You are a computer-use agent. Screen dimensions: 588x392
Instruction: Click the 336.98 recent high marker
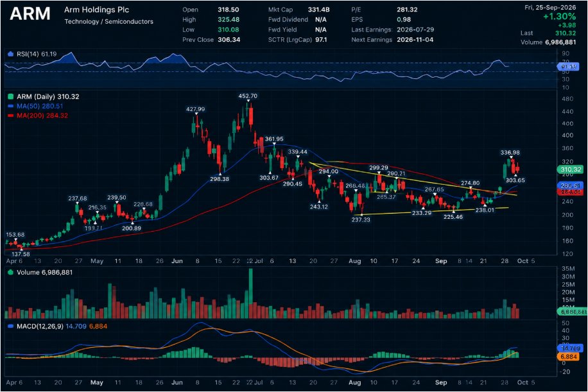click(510, 153)
